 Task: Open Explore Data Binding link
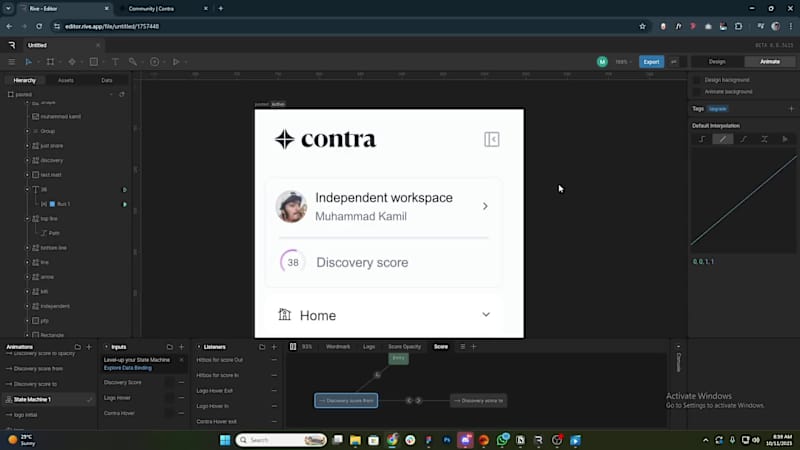click(x=128, y=368)
